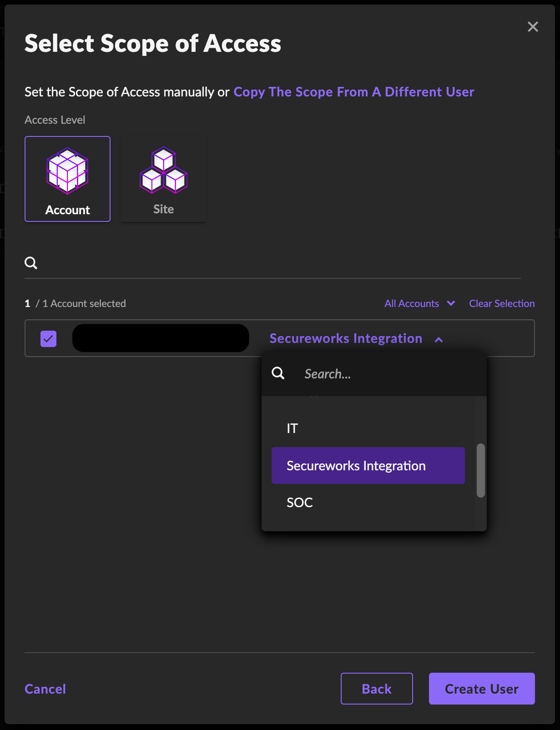Click the magnifier icon in account search
The height and width of the screenshot is (730, 560).
[31, 263]
